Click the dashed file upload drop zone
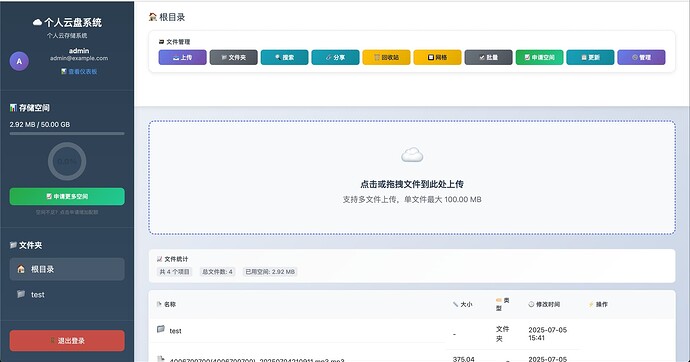The height and width of the screenshot is (362, 690). point(412,177)
